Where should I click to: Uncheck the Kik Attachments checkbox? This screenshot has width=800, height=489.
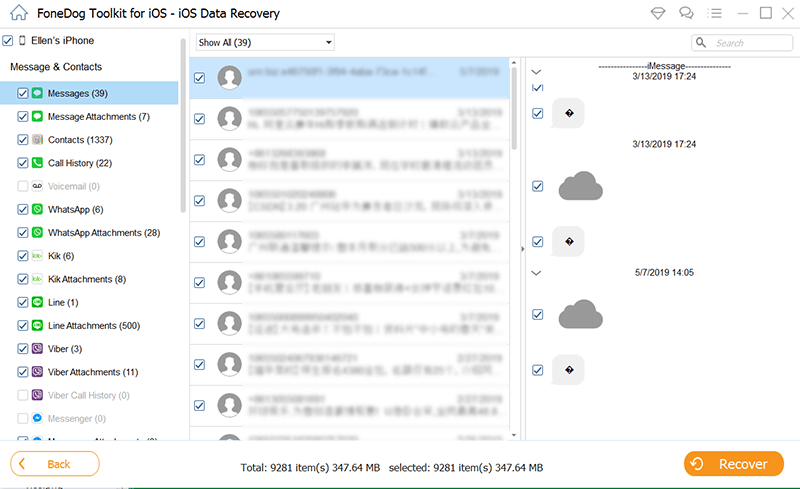23,279
